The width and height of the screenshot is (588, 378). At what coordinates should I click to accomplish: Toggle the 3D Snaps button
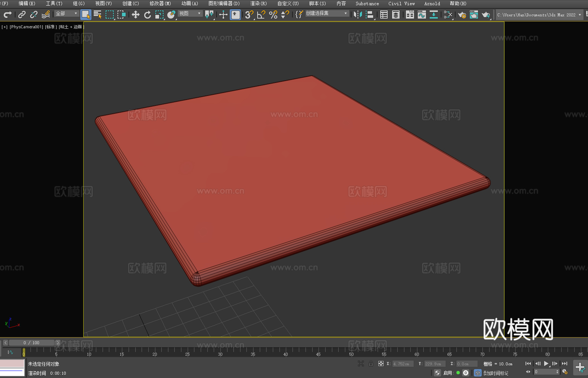(249, 14)
